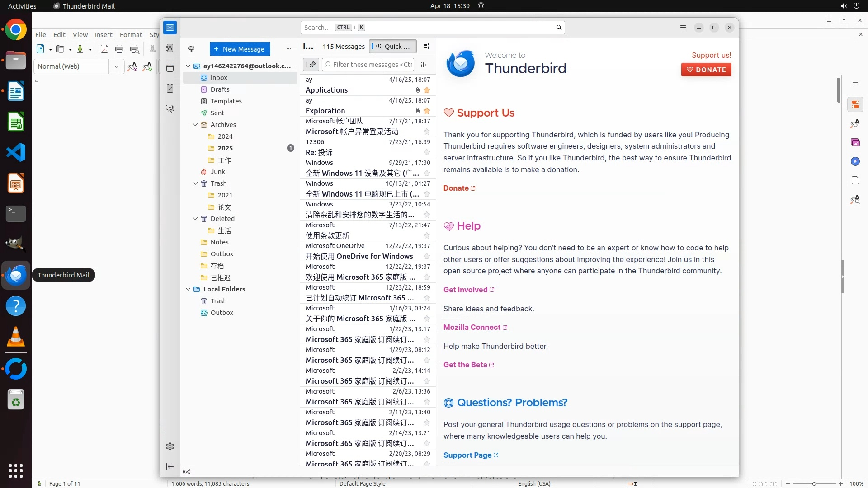868x488 pixels.
Task: Click Get Messages cloud icon
Action: (191, 49)
